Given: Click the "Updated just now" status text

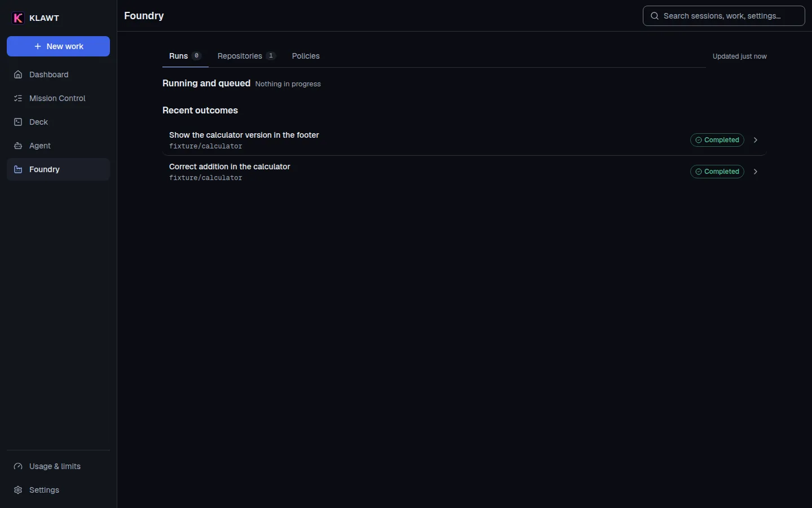Looking at the screenshot, I should coord(739,56).
